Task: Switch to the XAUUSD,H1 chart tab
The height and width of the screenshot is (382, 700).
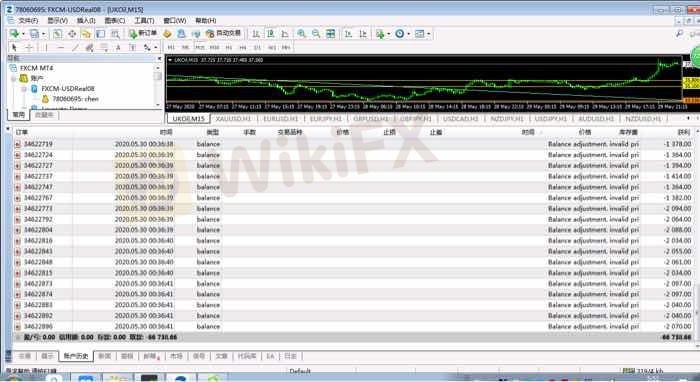Action: pos(233,119)
